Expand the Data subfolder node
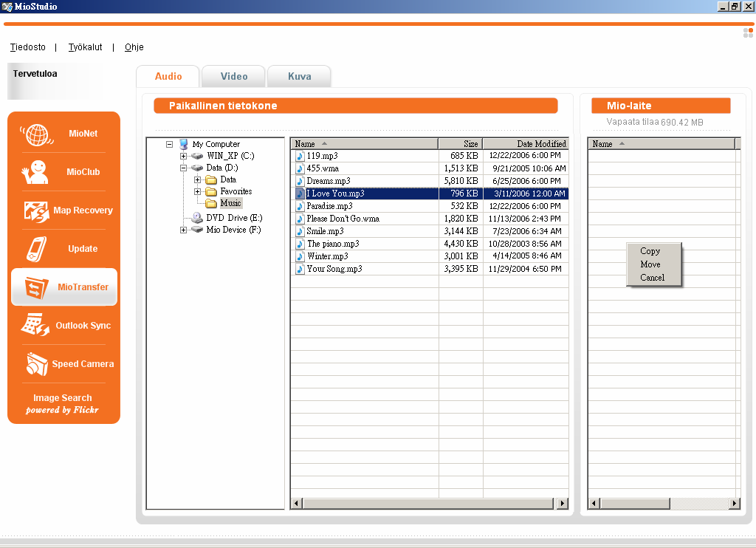The height and width of the screenshot is (548, 756). point(197,180)
